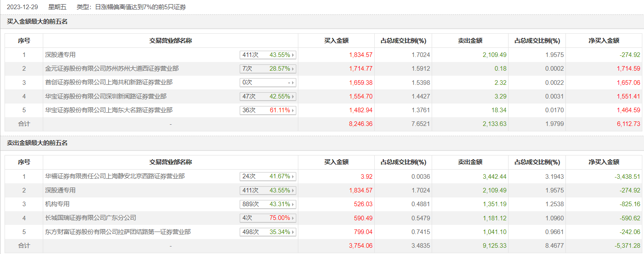This screenshot has width=644, height=254.
Task: Open the 36次 61.11% stats dropdown
Action: tap(268, 111)
